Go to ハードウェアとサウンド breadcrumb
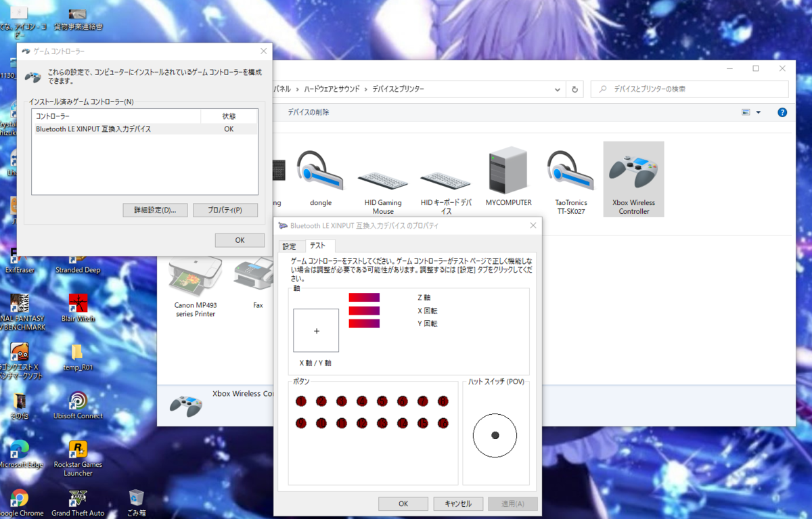Image resolution: width=812 pixels, height=519 pixels. [x=332, y=89]
